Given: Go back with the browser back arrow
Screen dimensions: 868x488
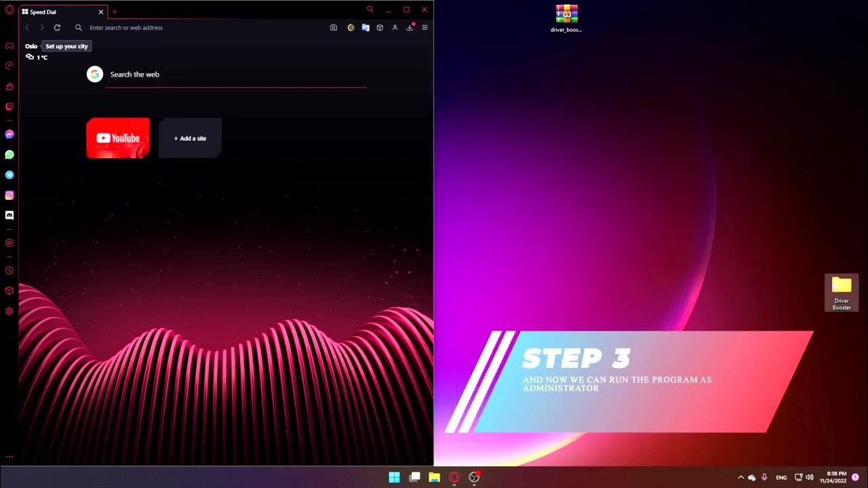Looking at the screenshot, I should point(27,28).
